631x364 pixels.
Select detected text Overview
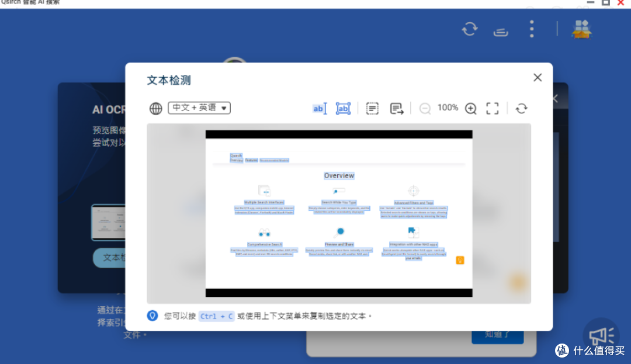pyautogui.click(x=339, y=176)
